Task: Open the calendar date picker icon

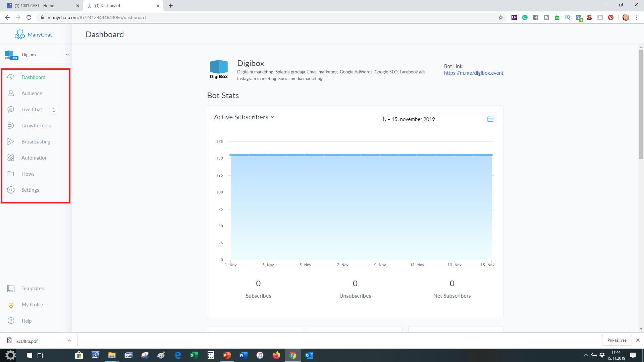Action: coord(490,119)
